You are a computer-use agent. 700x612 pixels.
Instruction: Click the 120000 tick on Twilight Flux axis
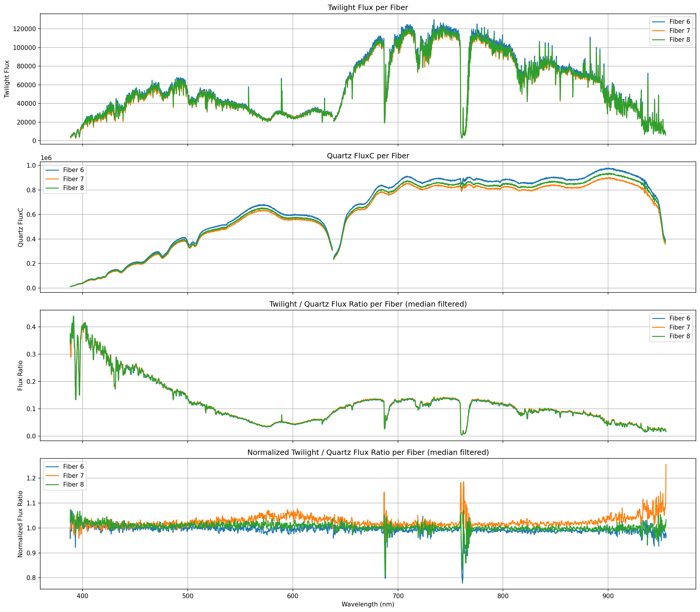coord(25,29)
